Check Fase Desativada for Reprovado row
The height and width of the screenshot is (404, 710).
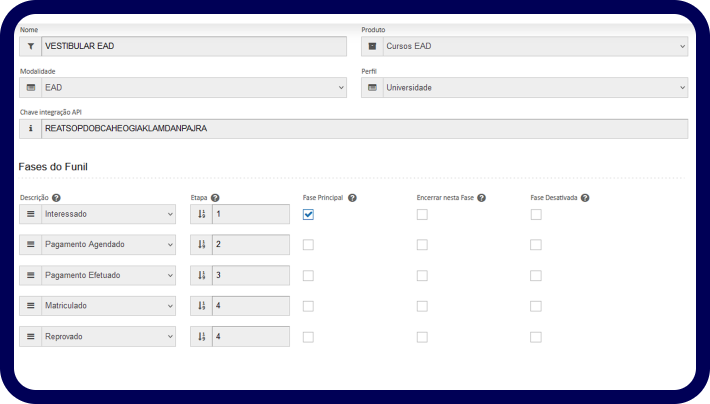point(536,337)
